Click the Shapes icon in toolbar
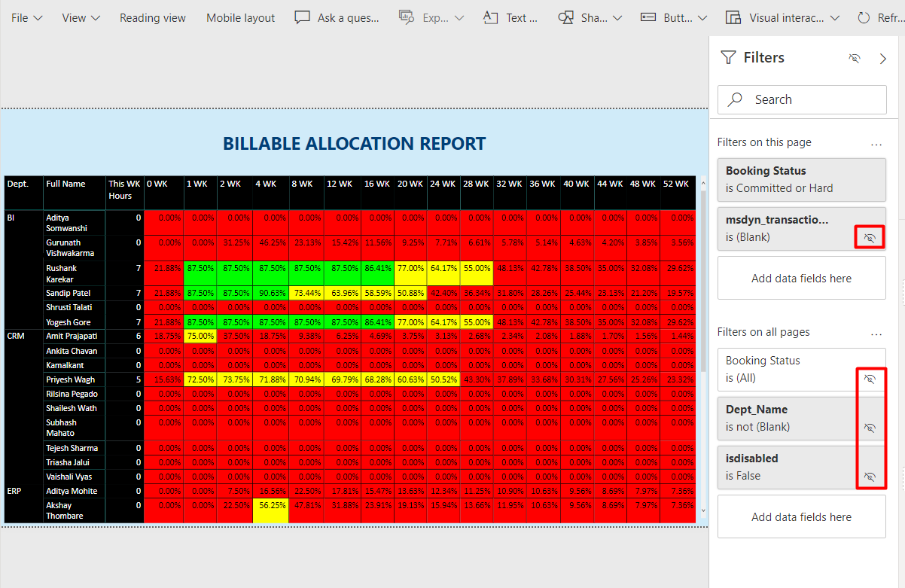 tap(565, 17)
